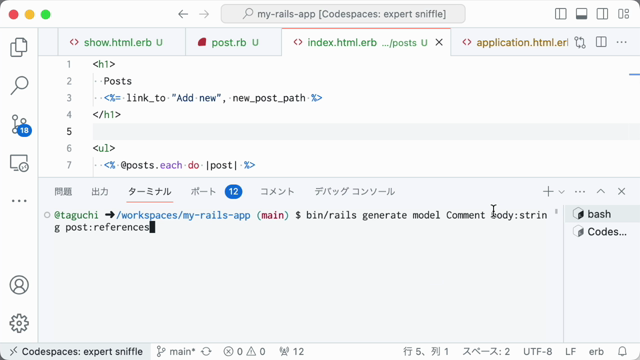Show additional hidden activity bar views
The height and width of the screenshot is (360, 640).
pyautogui.click(x=19, y=201)
